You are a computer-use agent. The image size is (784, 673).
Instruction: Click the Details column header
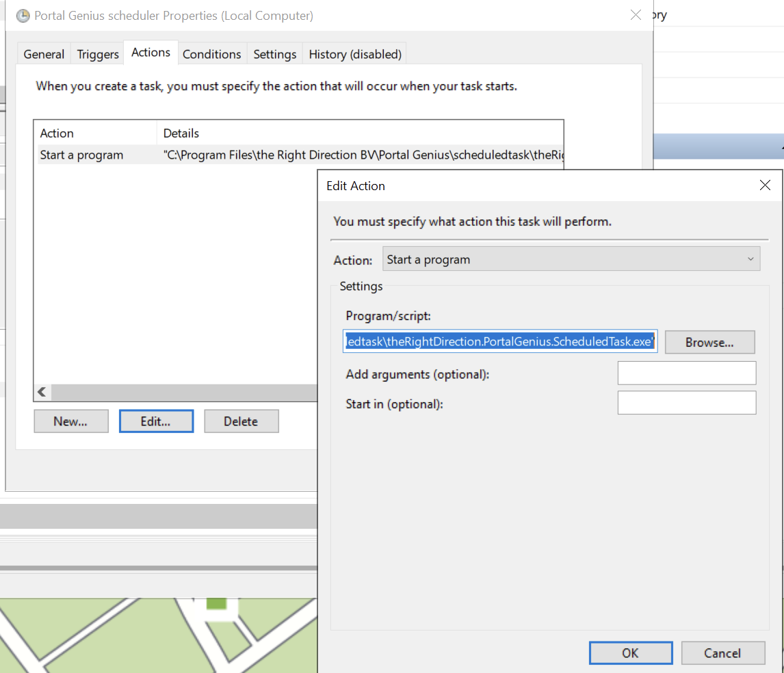(x=360, y=133)
